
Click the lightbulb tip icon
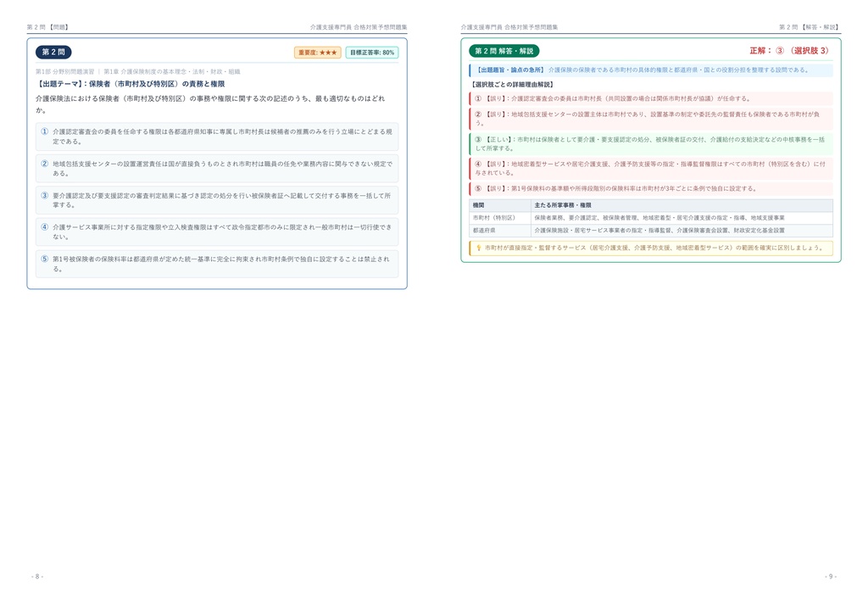pos(479,248)
